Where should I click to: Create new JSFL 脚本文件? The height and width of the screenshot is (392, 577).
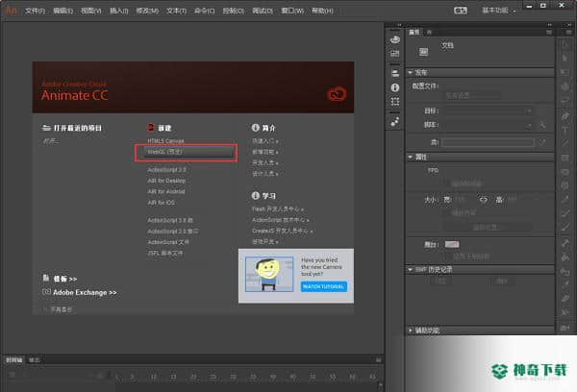coord(164,253)
